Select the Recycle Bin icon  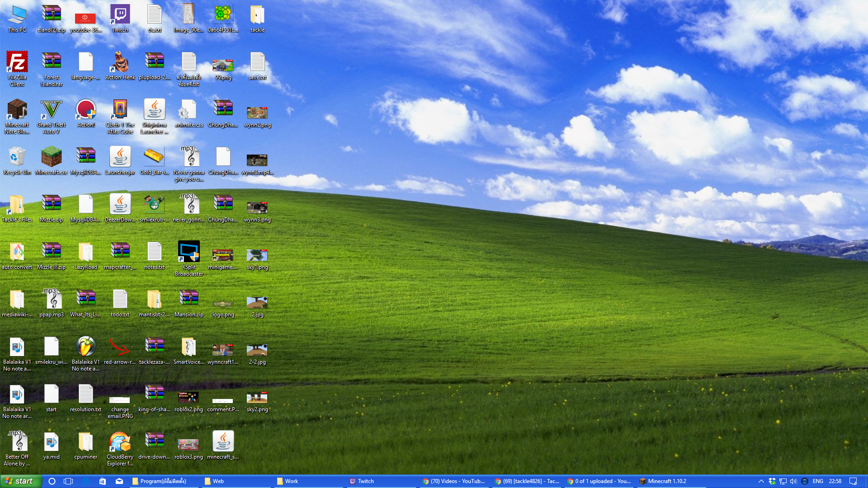pyautogui.click(x=17, y=161)
